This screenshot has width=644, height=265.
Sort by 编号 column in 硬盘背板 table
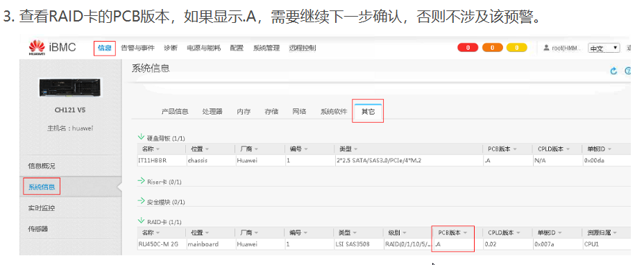point(298,148)
